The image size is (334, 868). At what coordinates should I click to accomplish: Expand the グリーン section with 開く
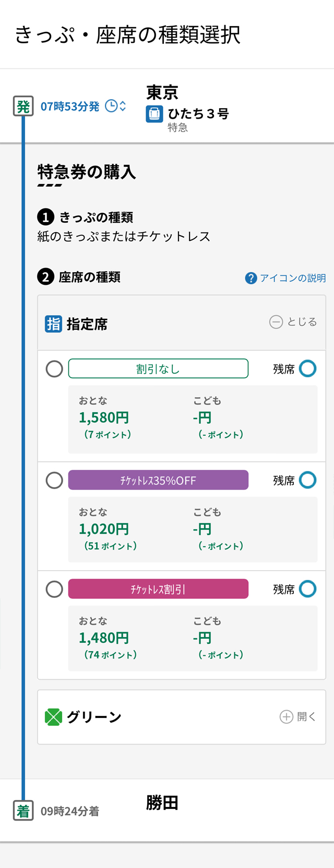298,716
